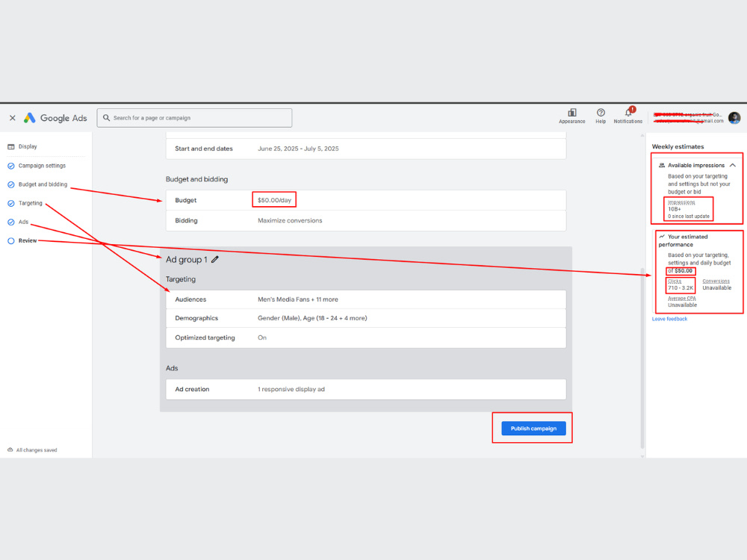Edit the Ad group 1 name with the pencil
Screen dimensions: 747x560
pyautogui.click(x=215, y=260)
